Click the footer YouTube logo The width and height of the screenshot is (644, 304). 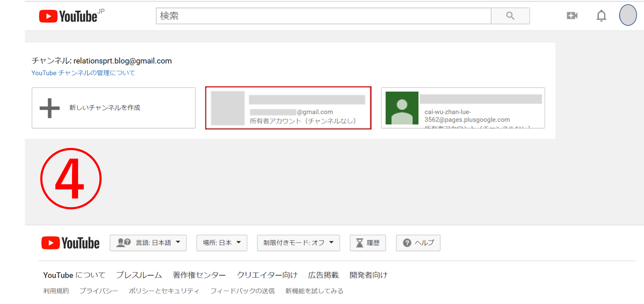pos(70,243)
